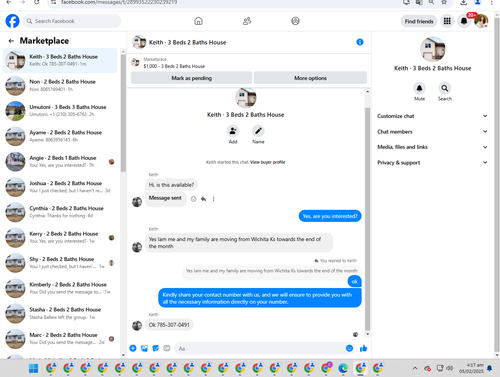Click the 'Yes, are you interested?' message
The image size is (500, 377).
pyautogui.click(x=330, y=216)
